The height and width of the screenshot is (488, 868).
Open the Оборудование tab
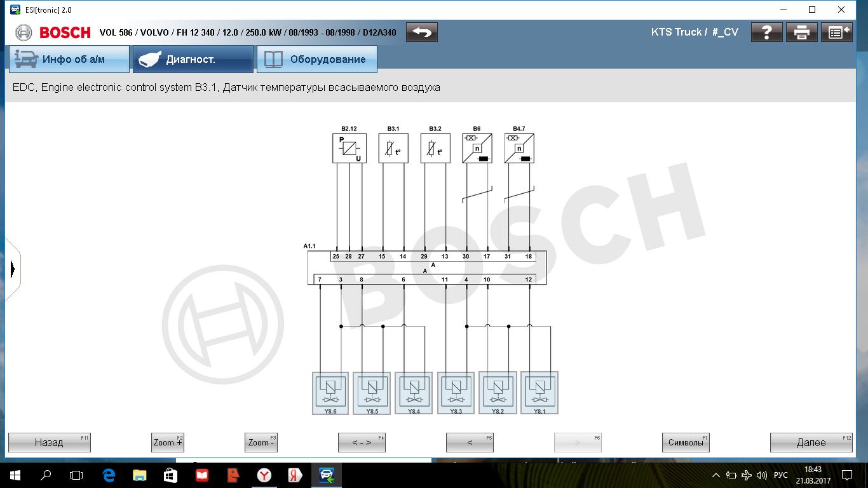[317, 59]
